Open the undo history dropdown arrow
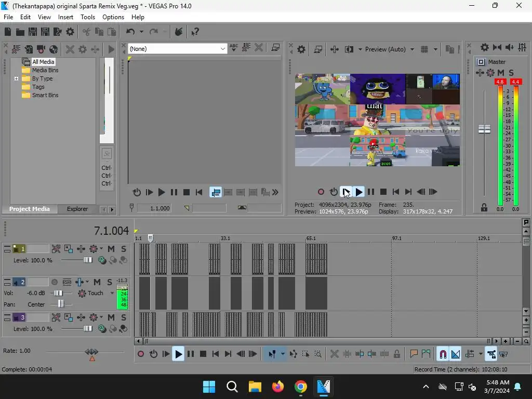This screenshot has width=532, height=399. coord(141,32)
